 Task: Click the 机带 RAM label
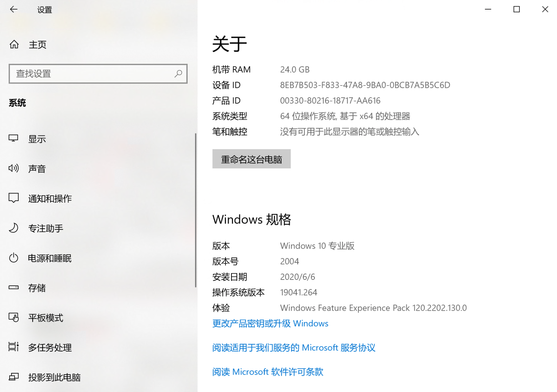(231, 70)
